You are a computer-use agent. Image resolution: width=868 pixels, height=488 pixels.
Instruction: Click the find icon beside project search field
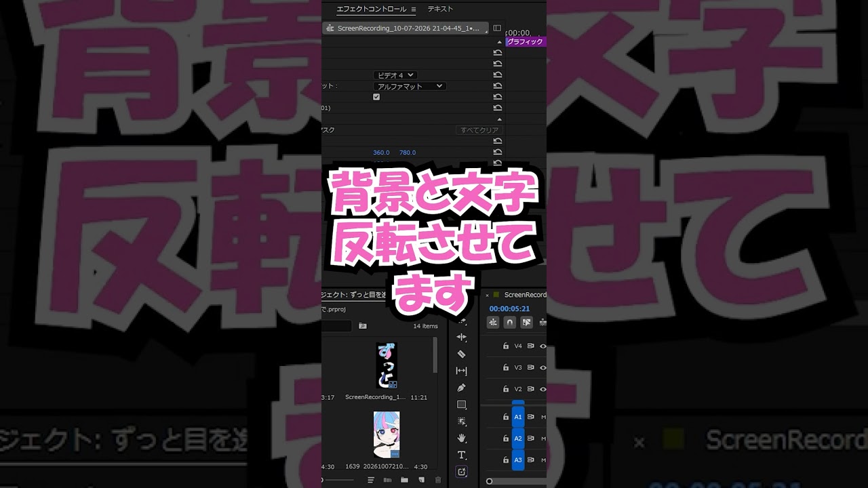tap(362, 326)
